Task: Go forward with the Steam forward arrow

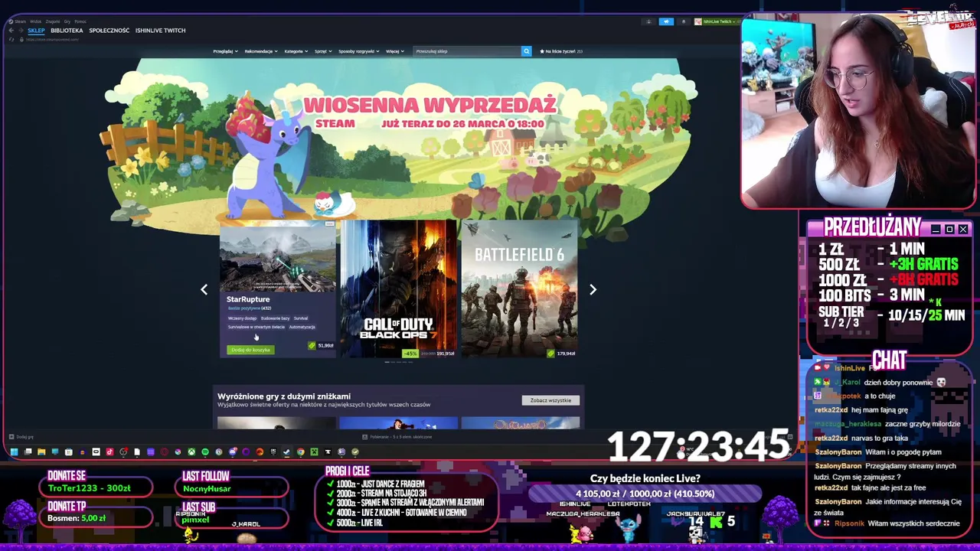Action: pos(21,31)
